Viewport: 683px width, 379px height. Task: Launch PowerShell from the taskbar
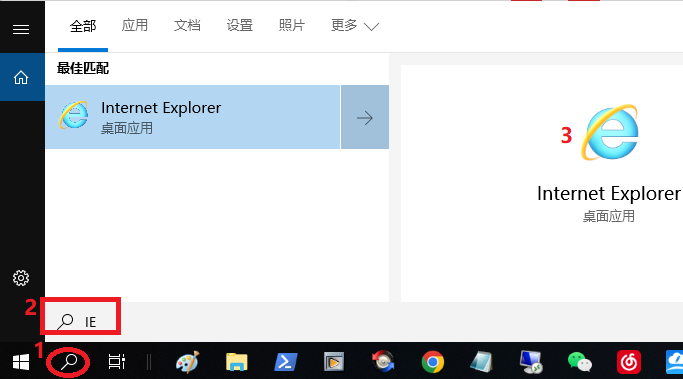click(x=285, y=362)
